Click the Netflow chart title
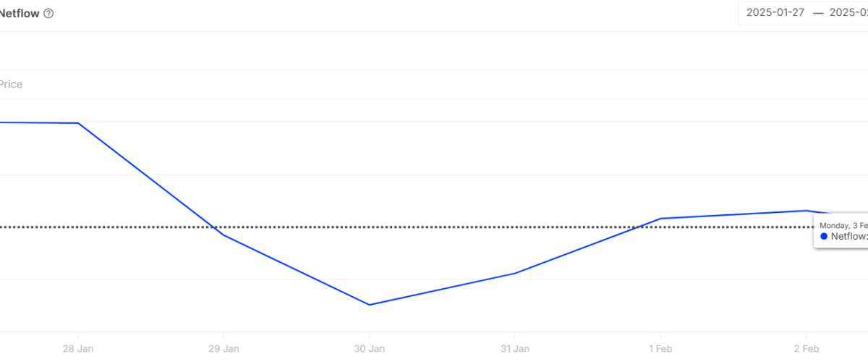This screenshot has height=362, width=868. point(20,13)
